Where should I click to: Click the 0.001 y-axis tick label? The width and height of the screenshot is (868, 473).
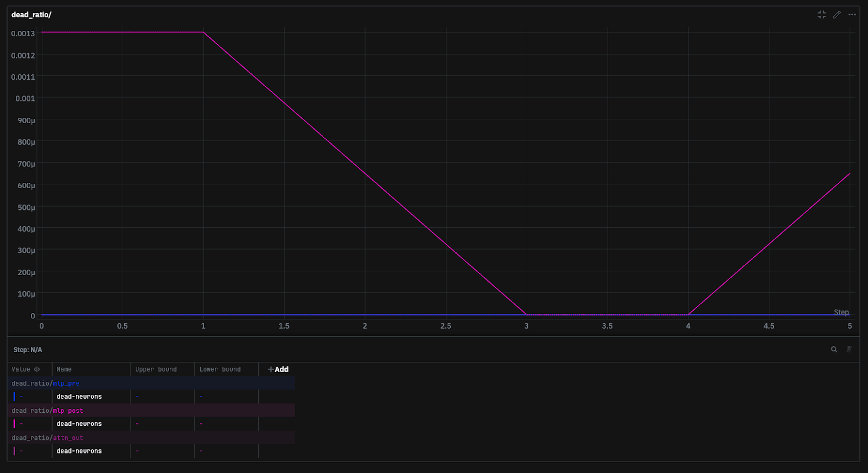[x=25, y=99]
